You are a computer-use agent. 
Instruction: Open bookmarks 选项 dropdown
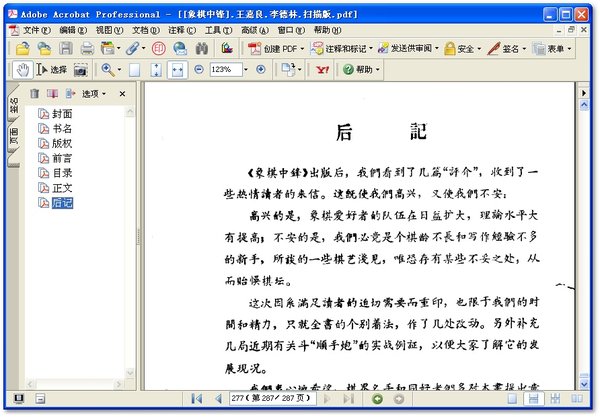coord(93,94)
